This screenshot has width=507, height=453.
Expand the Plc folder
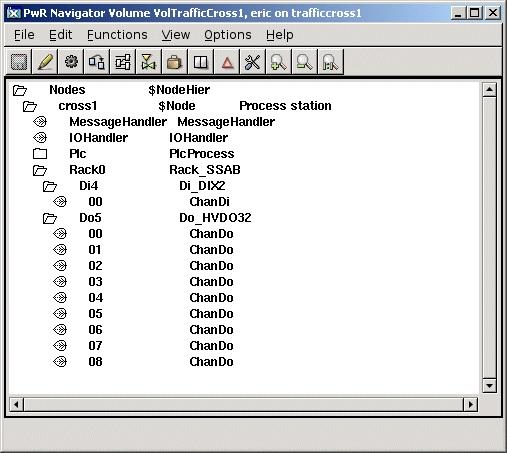click(x=40, y=154)
